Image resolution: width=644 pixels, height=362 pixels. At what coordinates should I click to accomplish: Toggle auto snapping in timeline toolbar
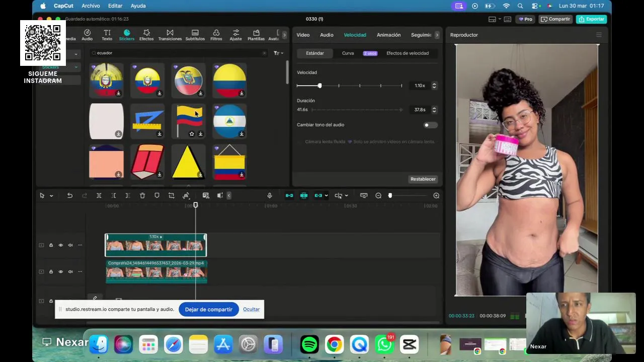click(x=304, y=196)
